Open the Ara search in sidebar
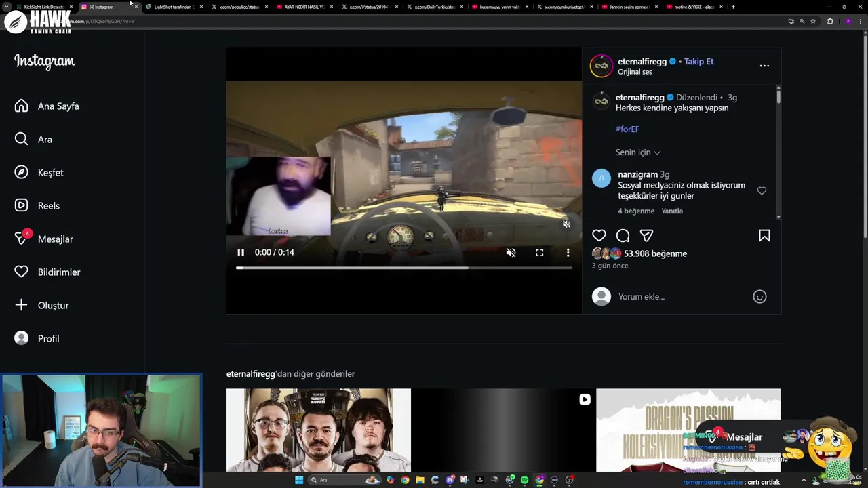The height and width of the screenshot is (488, 868). click(x=33, y=140)
